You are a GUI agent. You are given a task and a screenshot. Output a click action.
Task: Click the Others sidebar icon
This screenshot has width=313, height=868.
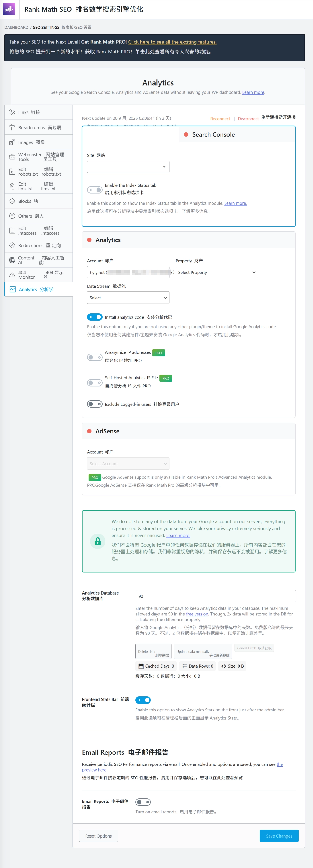[12, 216]
